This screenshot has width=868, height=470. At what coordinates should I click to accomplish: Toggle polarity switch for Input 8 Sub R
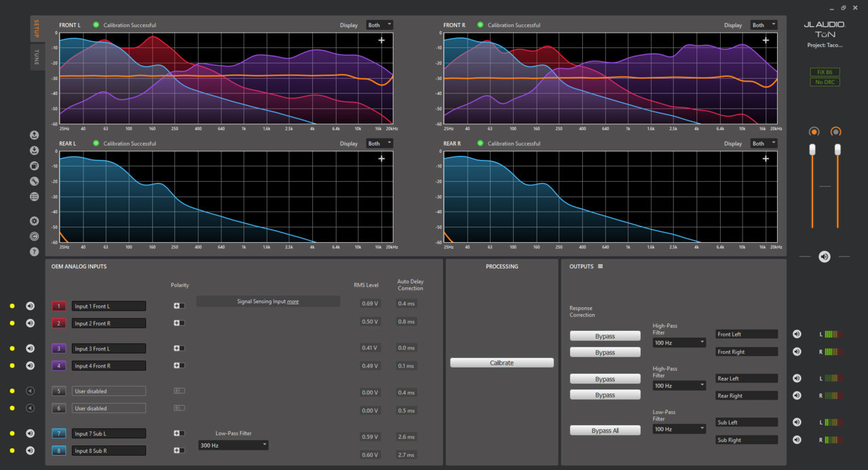[x=179, y=450]
